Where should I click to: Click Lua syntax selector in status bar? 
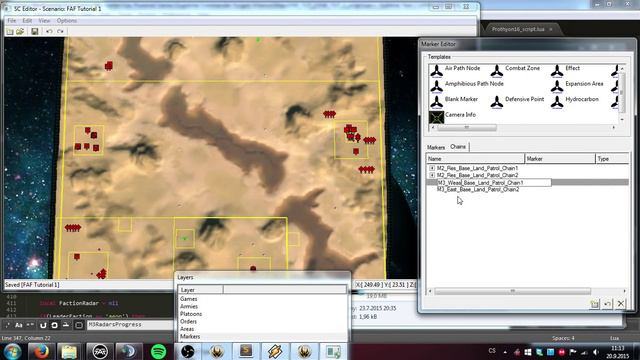pos(614,338)
